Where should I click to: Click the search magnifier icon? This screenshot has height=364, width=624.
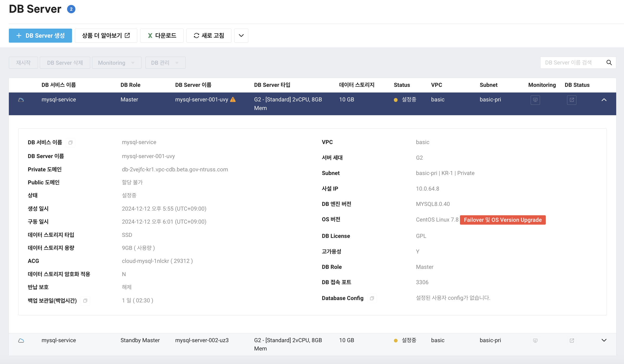click(609, 62)
